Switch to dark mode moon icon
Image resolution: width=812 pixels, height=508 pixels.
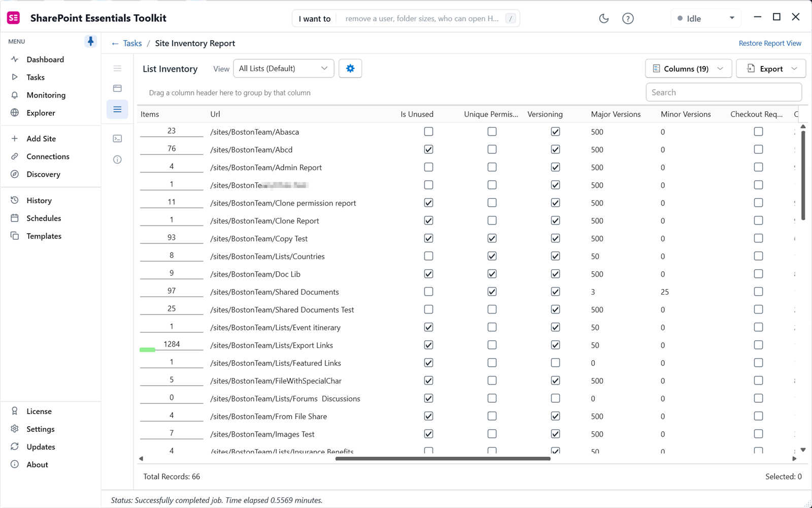tap(604, 19)
